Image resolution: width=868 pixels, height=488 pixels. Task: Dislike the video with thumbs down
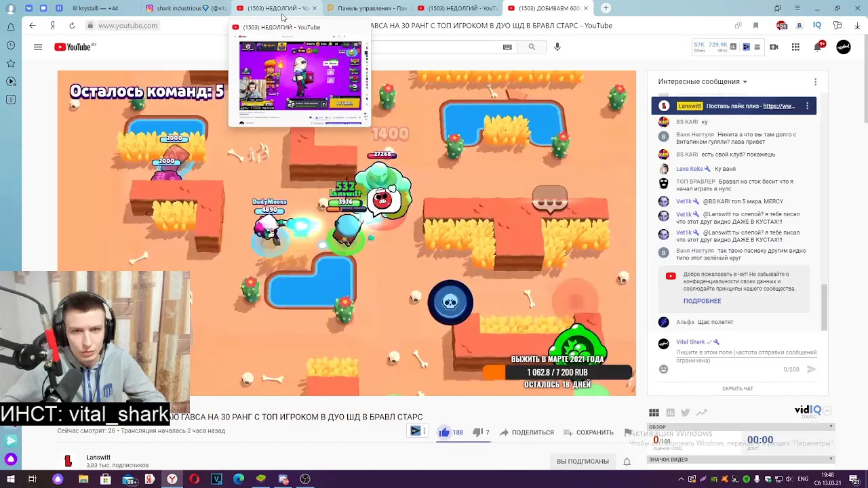(x=477, y=432)
